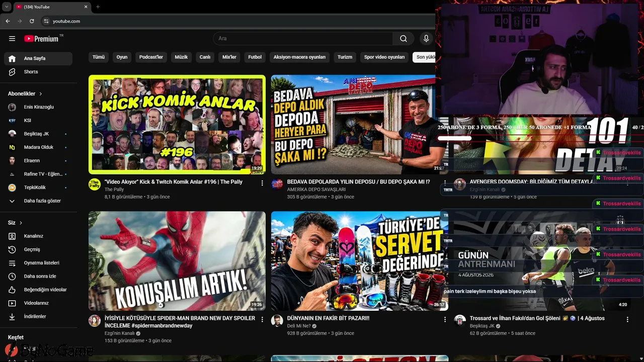Click the Deli Mi Ne channel avatar

[277, 321]
